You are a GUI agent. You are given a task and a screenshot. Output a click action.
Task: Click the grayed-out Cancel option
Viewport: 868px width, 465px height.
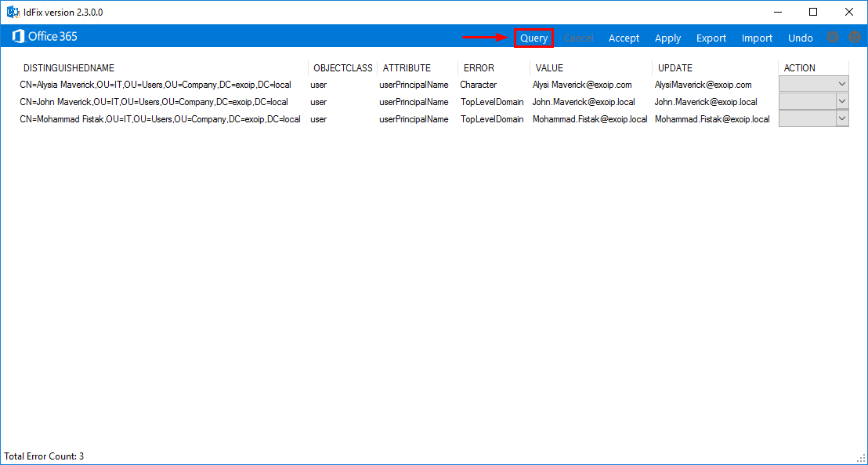click(578, 38)
